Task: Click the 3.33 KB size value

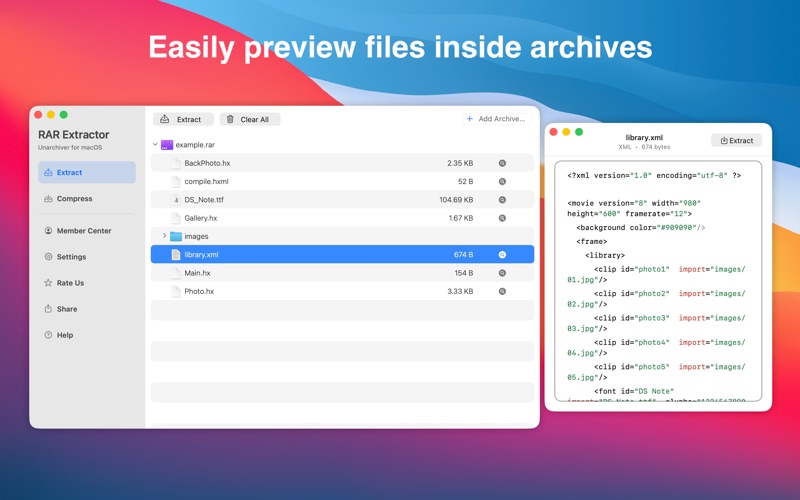Action: coord(460,291)
